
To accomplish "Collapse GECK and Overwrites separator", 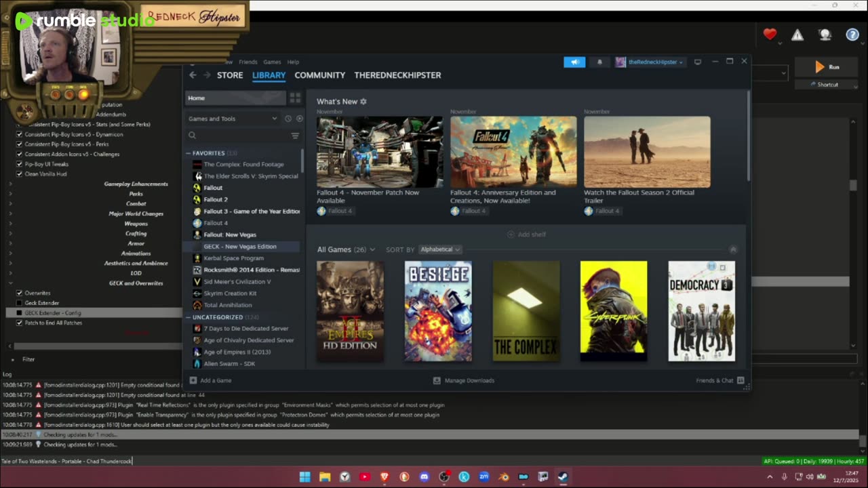I will pyautogui.click(x=10, y=283).
